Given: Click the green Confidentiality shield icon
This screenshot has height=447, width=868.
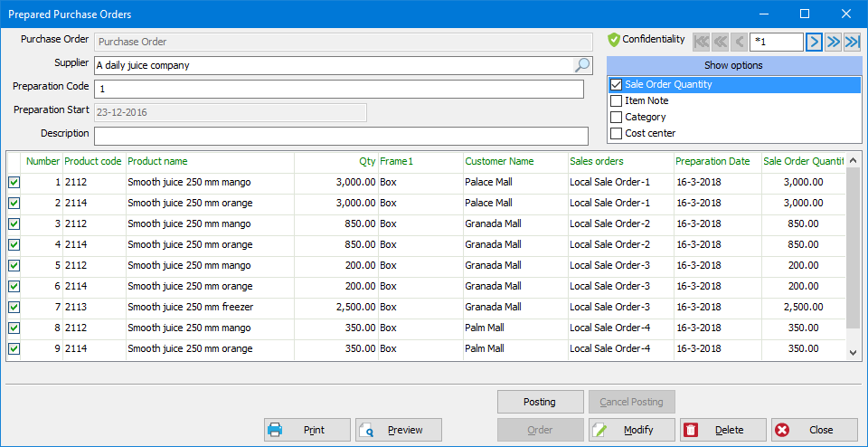Looking at the screenshot, I should pyautogui.click(x=613, y=40).
